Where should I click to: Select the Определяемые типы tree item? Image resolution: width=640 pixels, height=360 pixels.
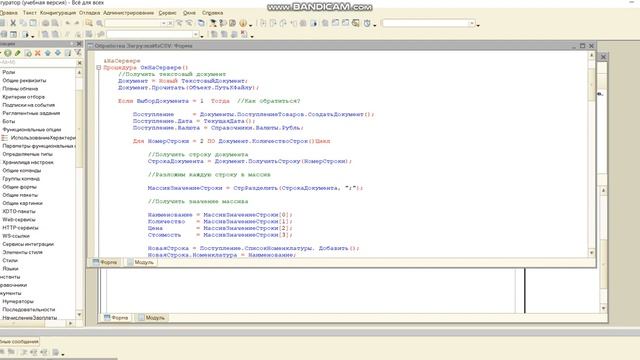27,154
